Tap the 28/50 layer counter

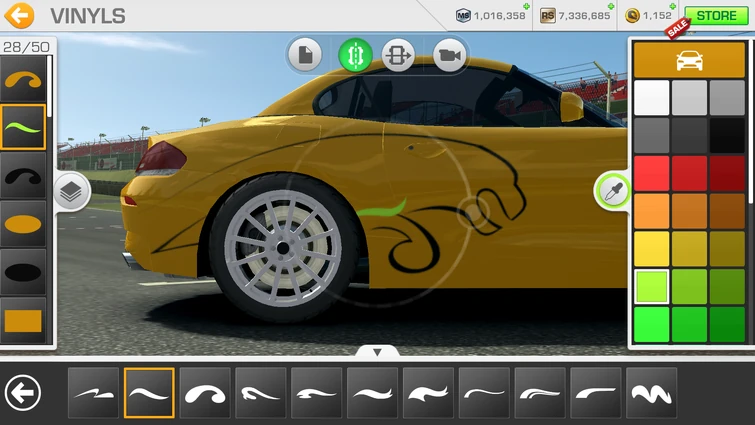pyautogui.click(x=26, y=47)
